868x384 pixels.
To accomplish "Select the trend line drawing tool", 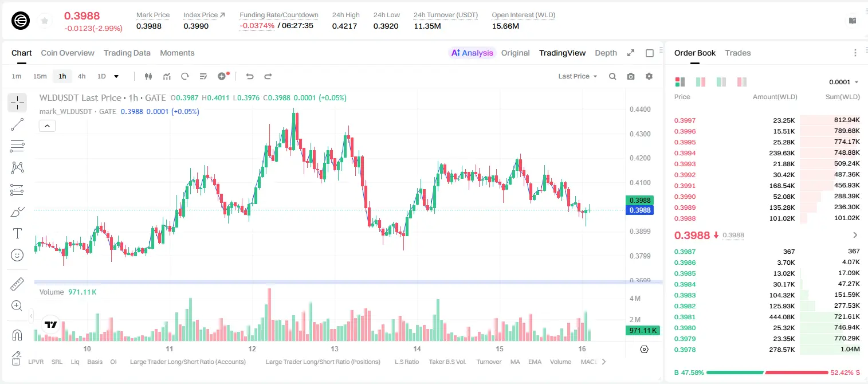I will (17, 124).
